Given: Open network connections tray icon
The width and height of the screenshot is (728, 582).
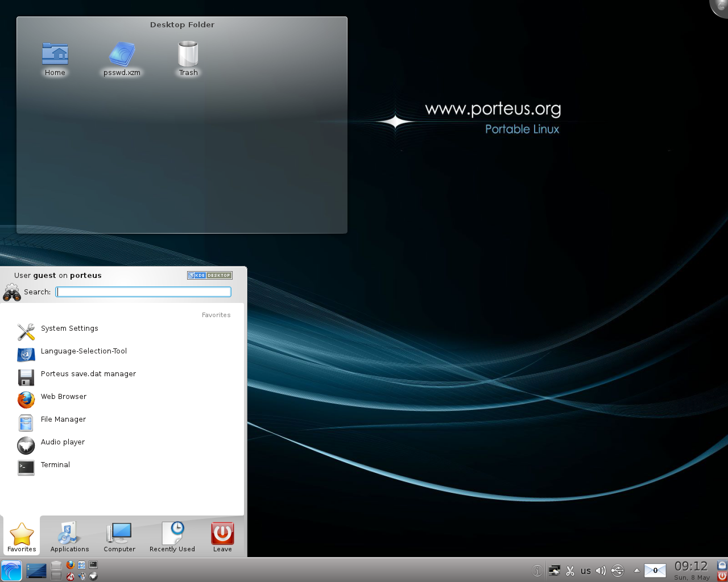Looking at the screenshot, I should [555, 570].
